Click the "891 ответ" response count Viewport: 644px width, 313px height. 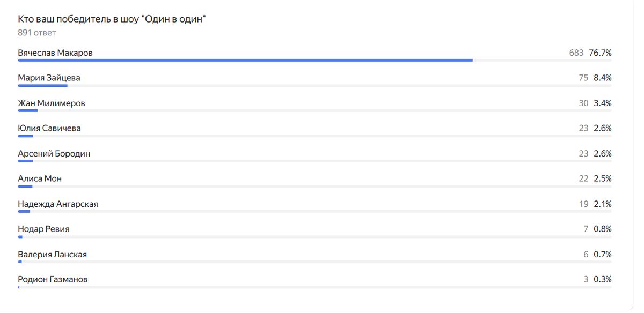tap(36, 33)
